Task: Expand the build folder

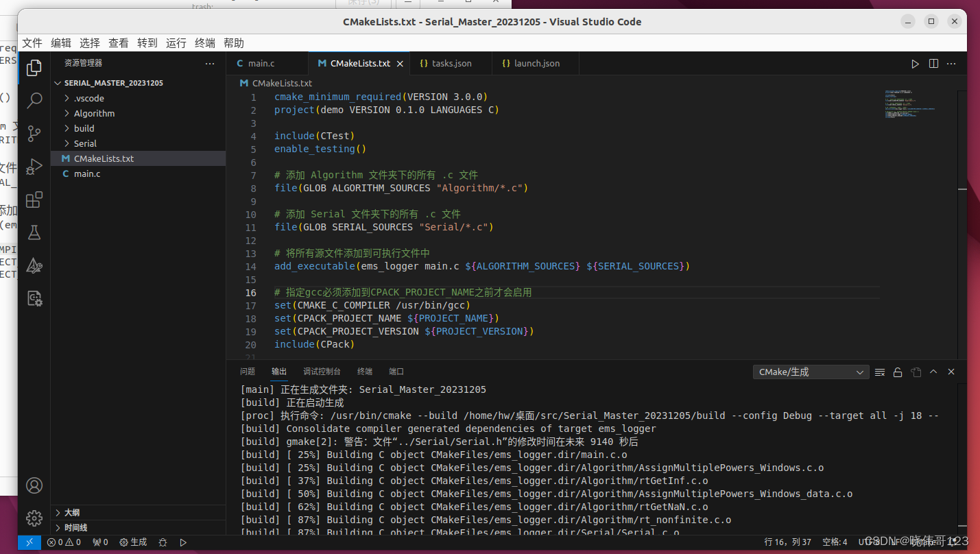Action: [x=139, y=128]
